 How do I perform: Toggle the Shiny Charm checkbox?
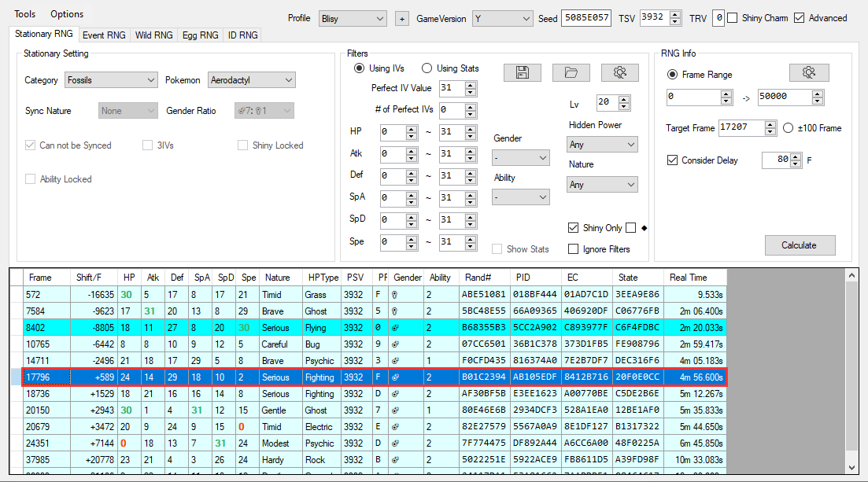click(733, 18)
